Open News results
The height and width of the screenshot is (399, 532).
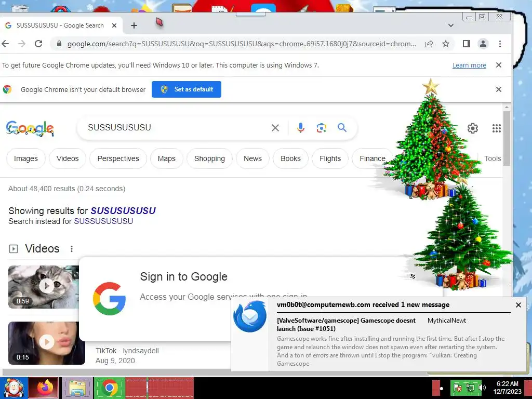point(253,158)
